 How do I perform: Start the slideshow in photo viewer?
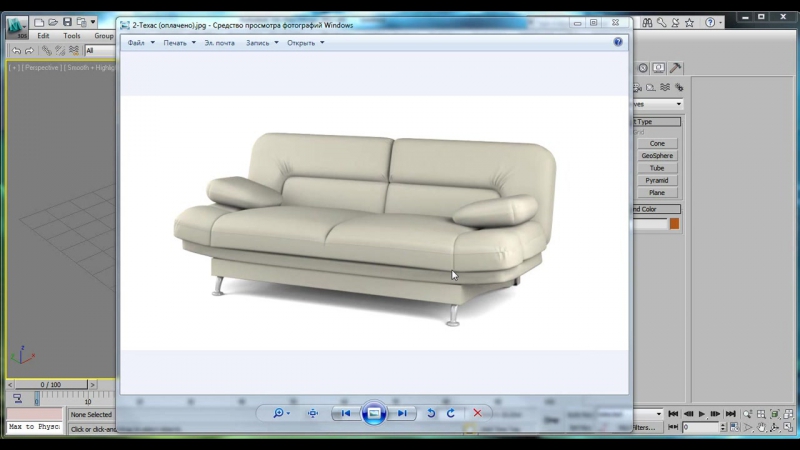pyautogui.click(x=373, y=413)
